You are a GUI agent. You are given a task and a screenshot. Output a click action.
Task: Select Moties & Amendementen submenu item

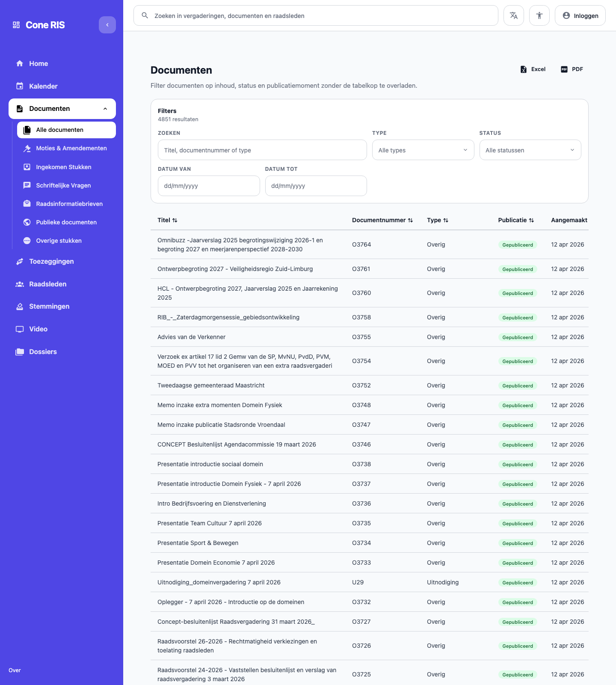[71, 149]
